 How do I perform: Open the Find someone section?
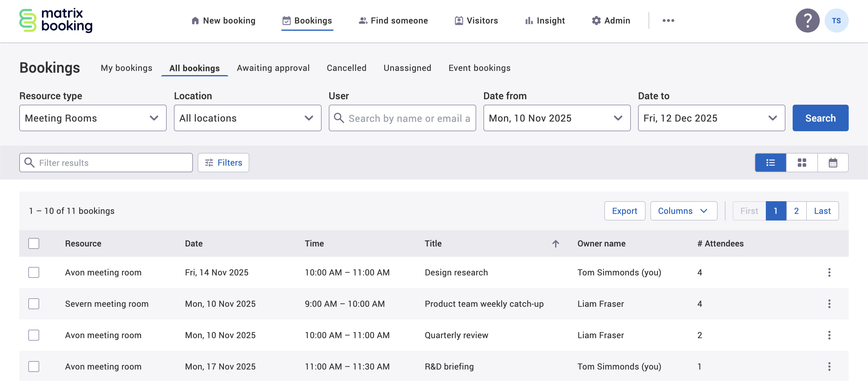click(393, 21)
